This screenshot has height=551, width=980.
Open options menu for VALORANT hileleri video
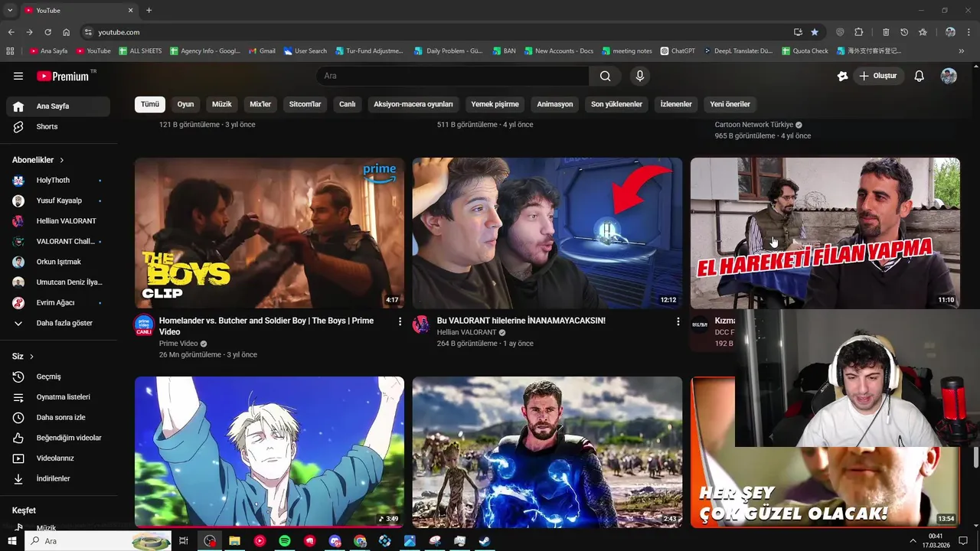[678, 321]
